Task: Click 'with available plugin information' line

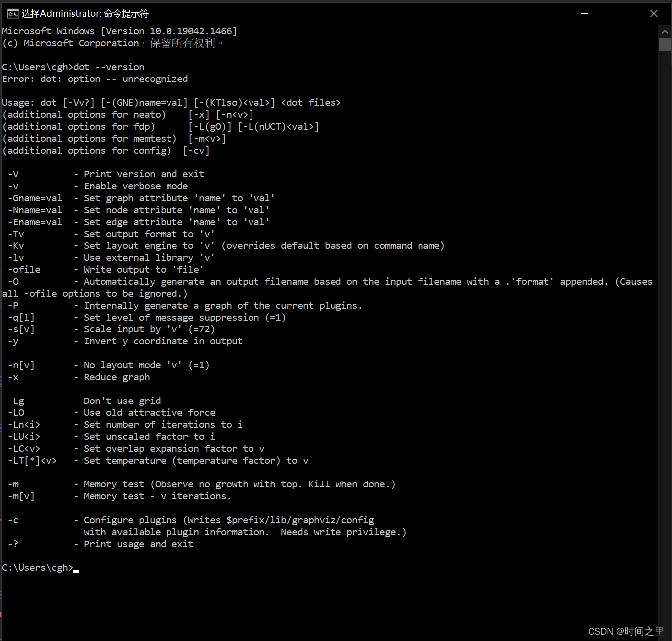Action: 245,532
